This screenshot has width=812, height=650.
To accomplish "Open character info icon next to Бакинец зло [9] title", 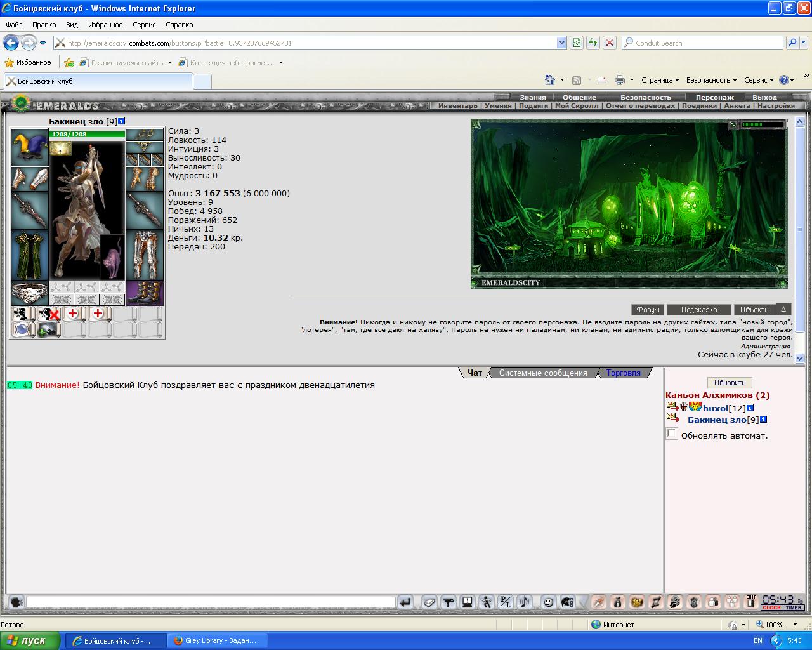I will pyautogui.click(x=122, y=121).
